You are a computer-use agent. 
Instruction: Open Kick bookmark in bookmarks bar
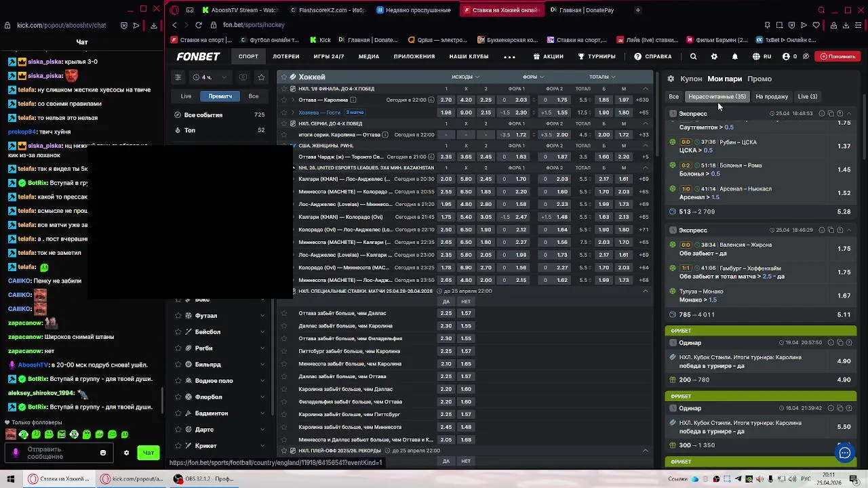320,40
